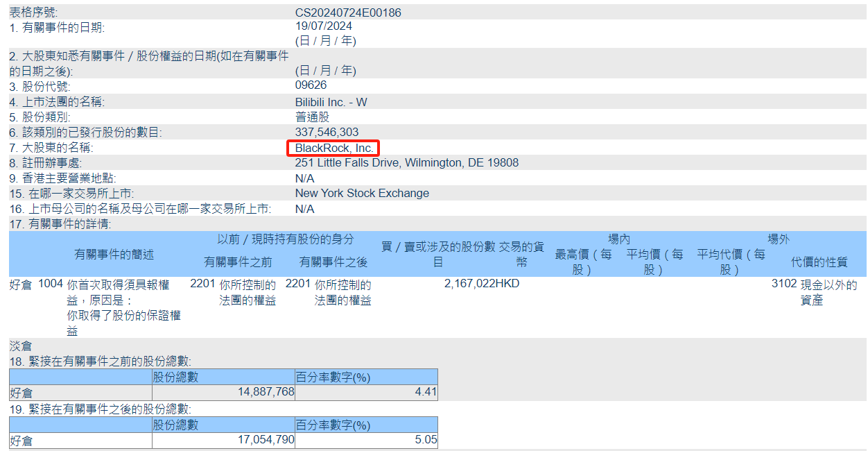Select the 有關事件之前 sub-header
The image size is (868, 451).
238,262
